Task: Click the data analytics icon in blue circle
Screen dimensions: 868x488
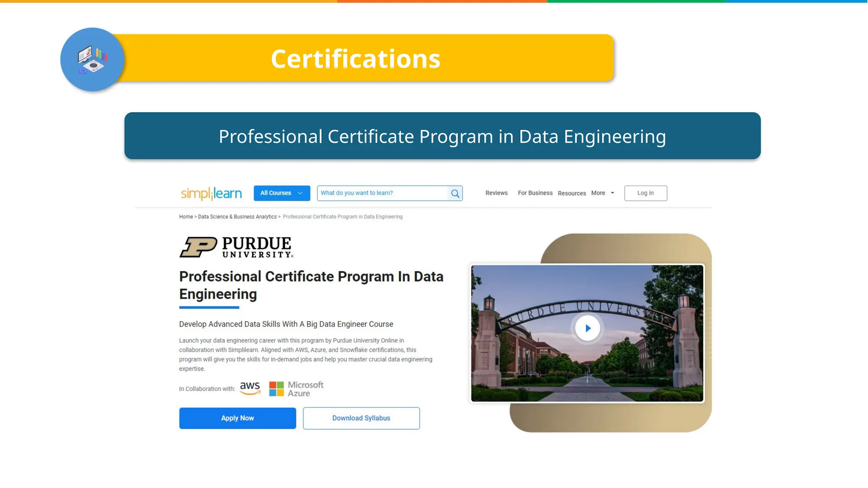Action: (x=92, y=60)
